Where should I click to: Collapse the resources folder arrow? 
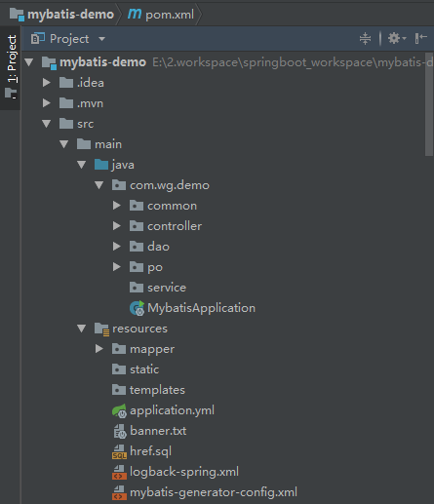[82, 329]
